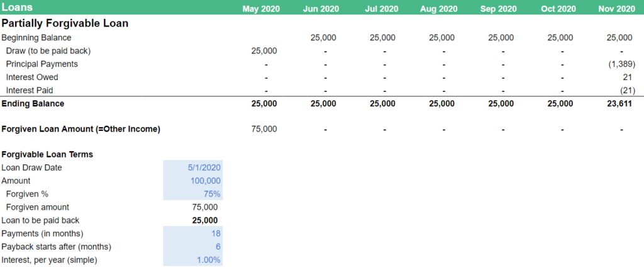644x267 pixels.
Task: Click the Loans header title cell
Action: (x=18, y=8)
